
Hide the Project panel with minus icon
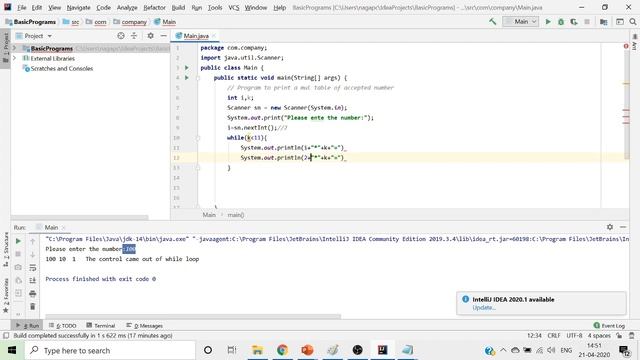coord(163,36)
